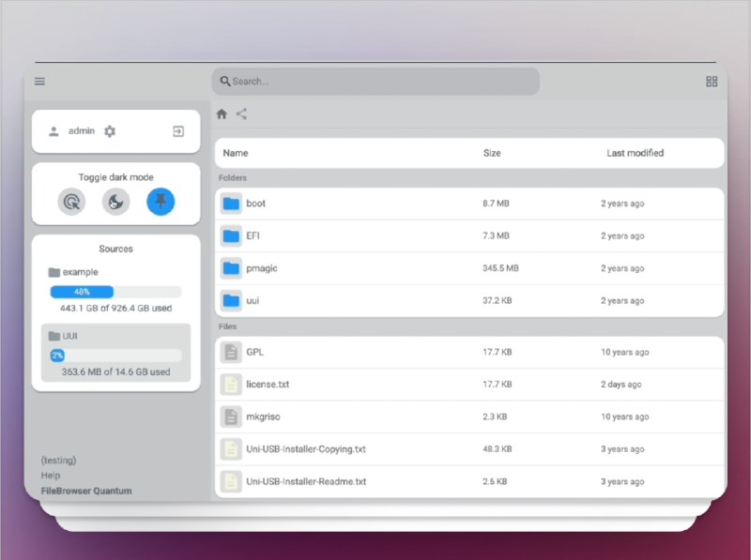Open the hamburger navigation menu
Screen dimensions: 751x560
[39, 82]
